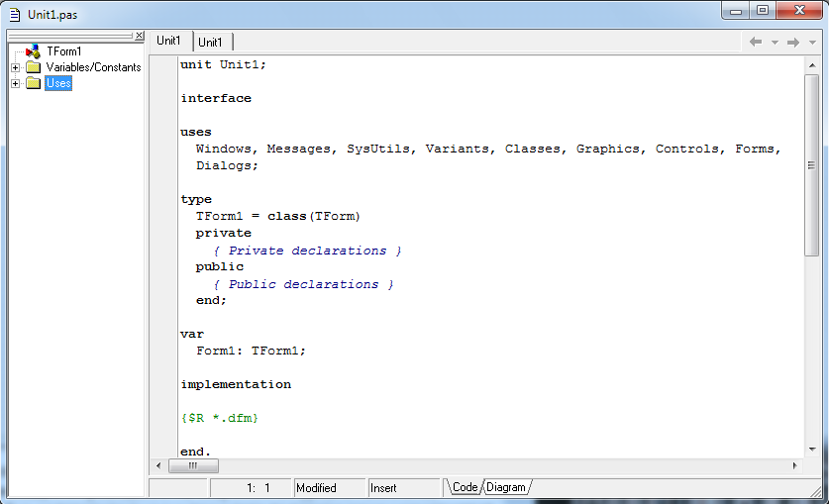The width and height of the screenshot is (829, 504).
Task: Switch to the Diagram tab
Action: pyautogui.click(x=505, y=487)
